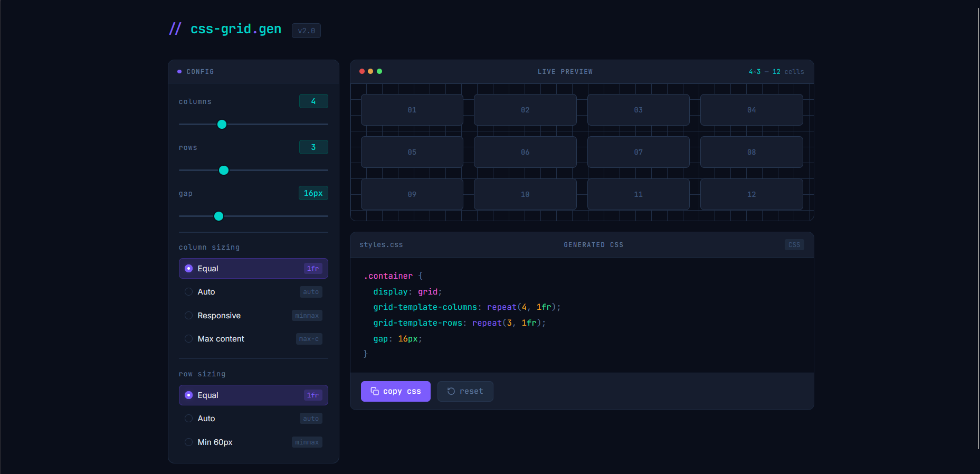
Task: Click preview grid cell 06
Action: coord(525,152)
